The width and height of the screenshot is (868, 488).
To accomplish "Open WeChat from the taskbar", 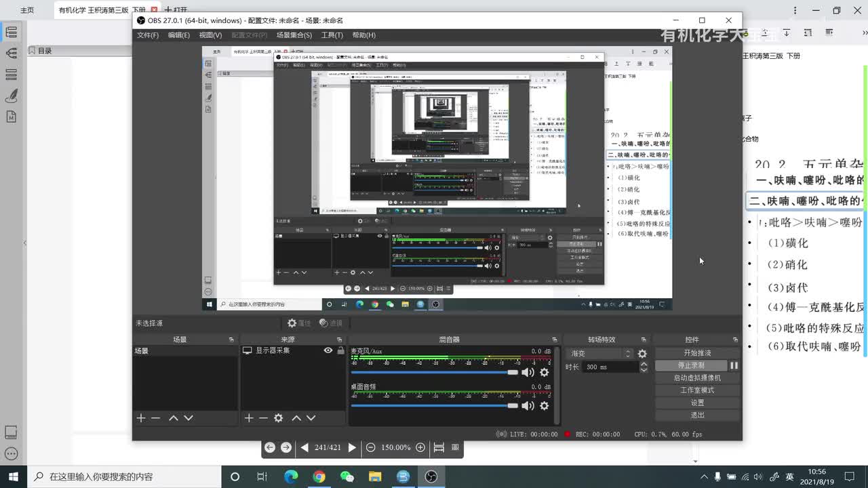I will tap(347, 476).
